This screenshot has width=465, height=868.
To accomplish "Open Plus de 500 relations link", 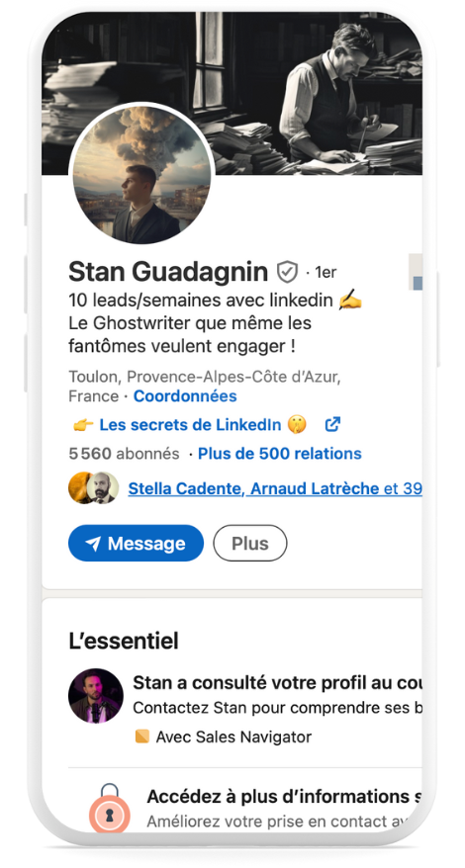I will click(280, 454).
